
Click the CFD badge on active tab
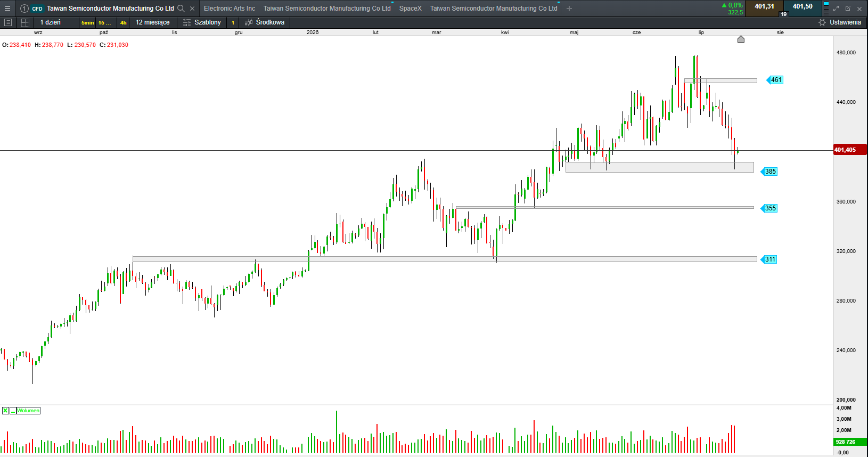37,9
